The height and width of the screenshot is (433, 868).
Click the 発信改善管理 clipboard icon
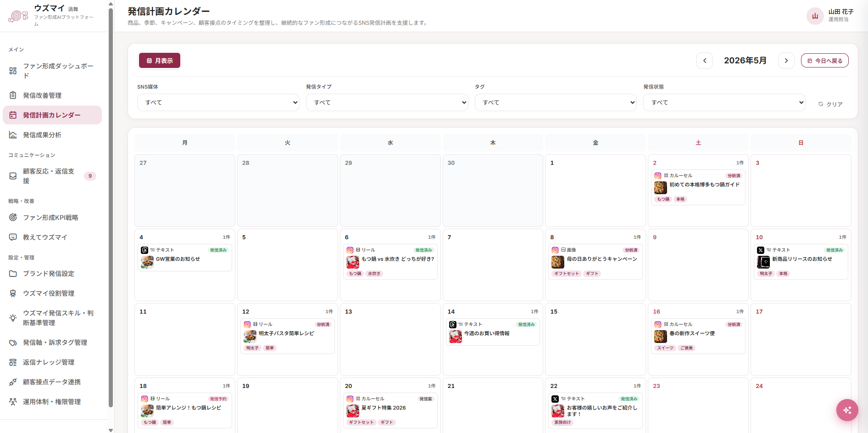pos(13,95)
